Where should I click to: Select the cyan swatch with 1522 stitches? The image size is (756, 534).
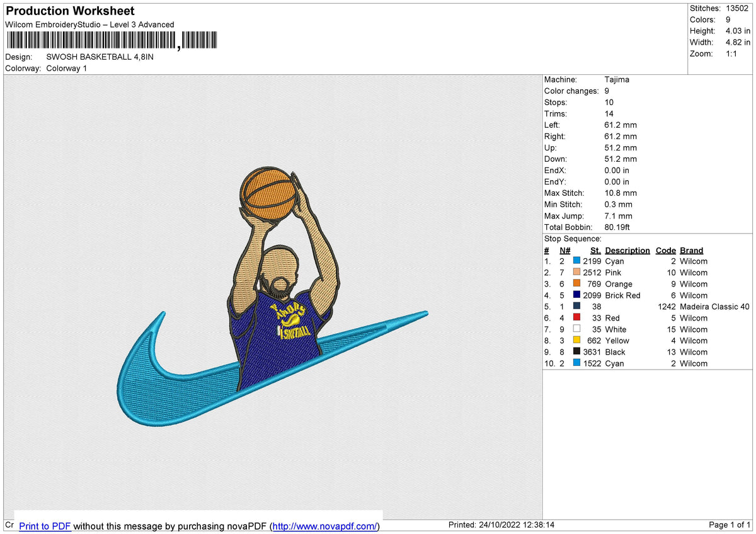(576, 363)
